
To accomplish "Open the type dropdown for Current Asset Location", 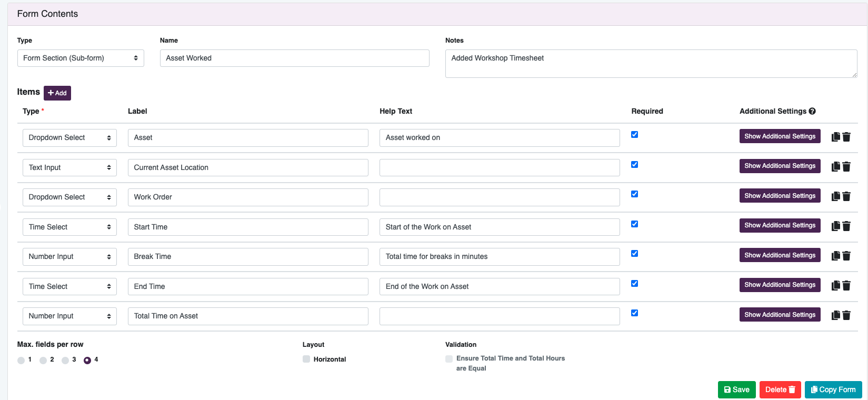I will coord(69,167).
